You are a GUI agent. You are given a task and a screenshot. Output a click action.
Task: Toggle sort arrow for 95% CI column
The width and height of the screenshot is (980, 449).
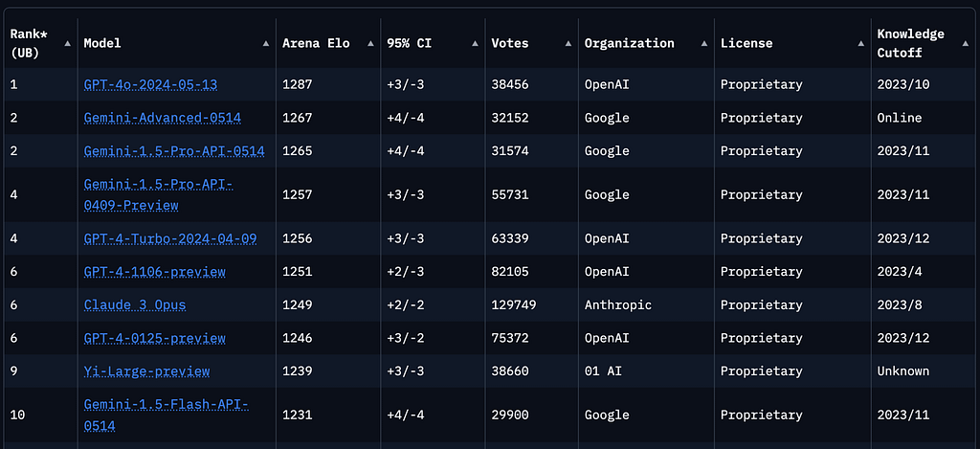tap(475, 44)
